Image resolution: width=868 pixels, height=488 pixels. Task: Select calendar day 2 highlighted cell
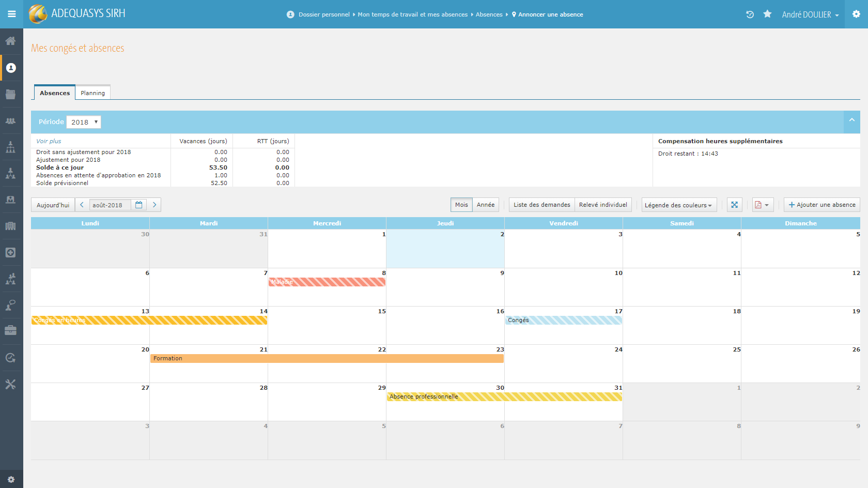tap(445, 249)
